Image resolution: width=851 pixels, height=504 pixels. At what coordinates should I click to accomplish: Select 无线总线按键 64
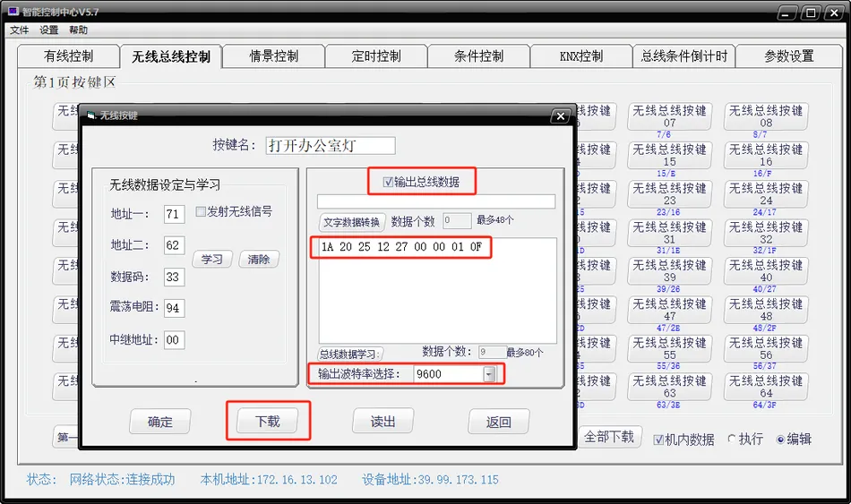(x=766, y=387)
